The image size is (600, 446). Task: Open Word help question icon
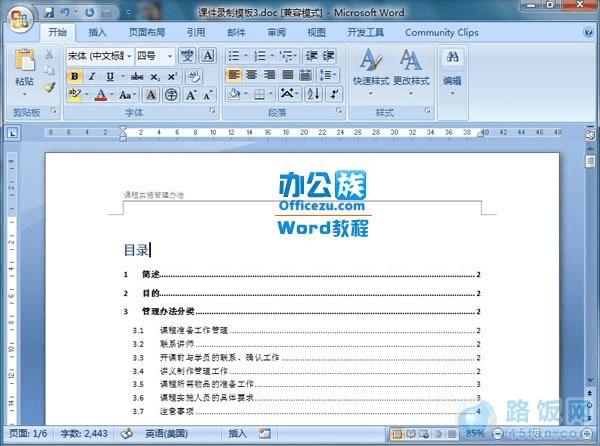pyautogui.click(x=589, y=33)
